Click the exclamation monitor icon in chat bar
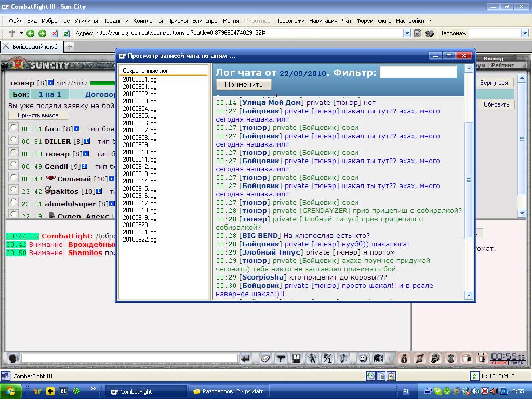 pos(296,358)
